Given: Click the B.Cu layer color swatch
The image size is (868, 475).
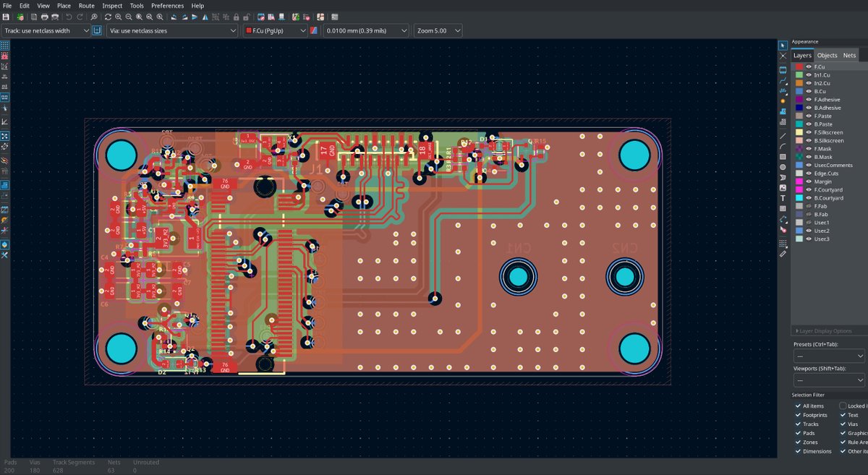Looking at the screenshot, I should tap(799, 91).
